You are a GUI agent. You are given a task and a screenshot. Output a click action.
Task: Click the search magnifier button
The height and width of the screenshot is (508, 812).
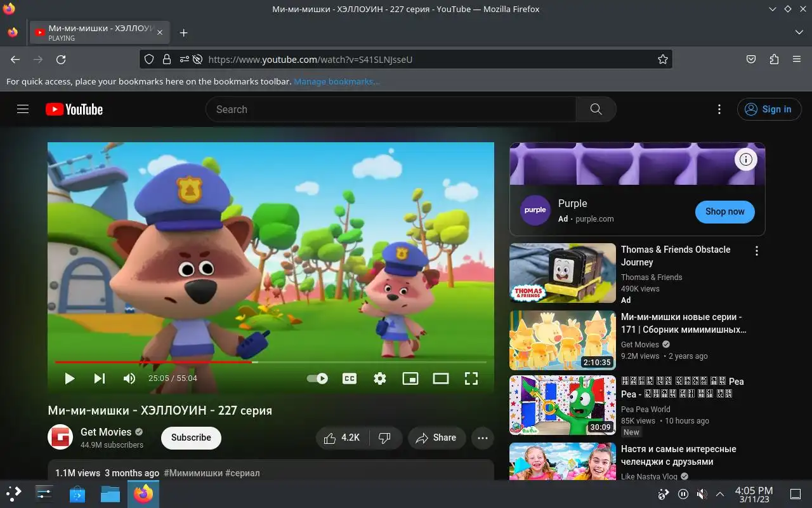tap(596, 109)
